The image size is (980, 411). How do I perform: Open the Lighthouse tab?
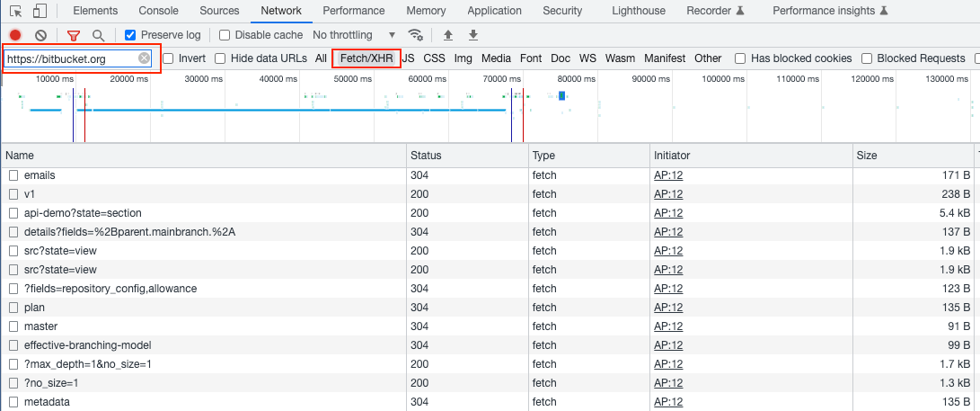point(638,11)
